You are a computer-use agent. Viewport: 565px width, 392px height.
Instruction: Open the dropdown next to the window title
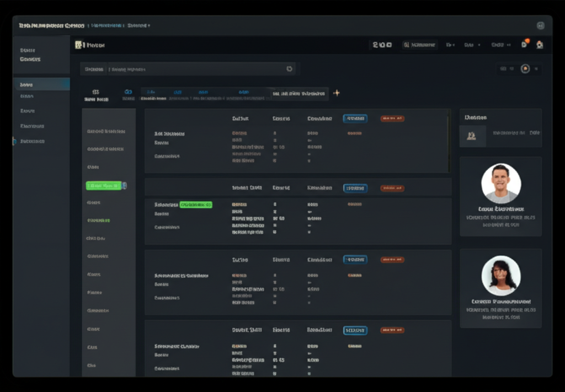pos(138,25)
